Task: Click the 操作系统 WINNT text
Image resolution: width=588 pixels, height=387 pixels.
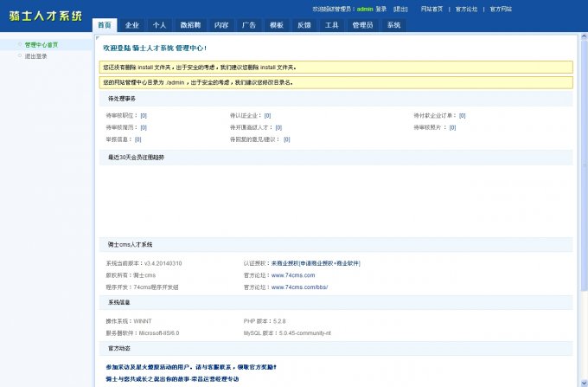Action: coord(129,321)
